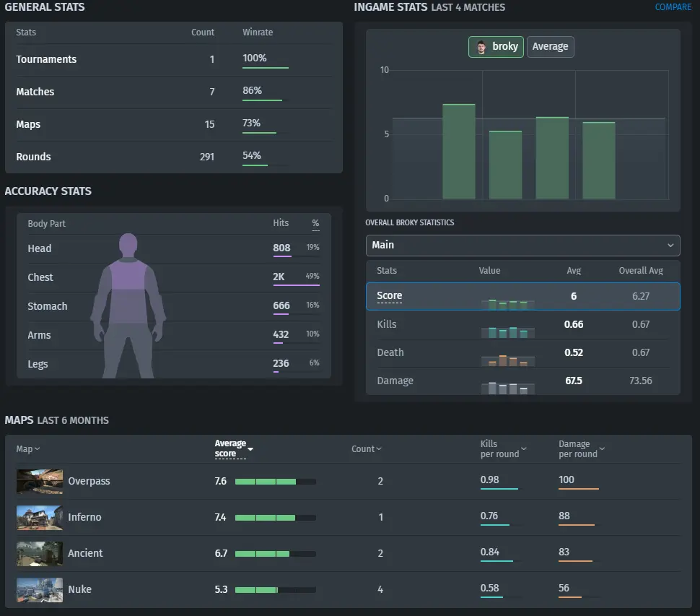
Task: Click the Ancient average score bar
Action: [276, 554]
